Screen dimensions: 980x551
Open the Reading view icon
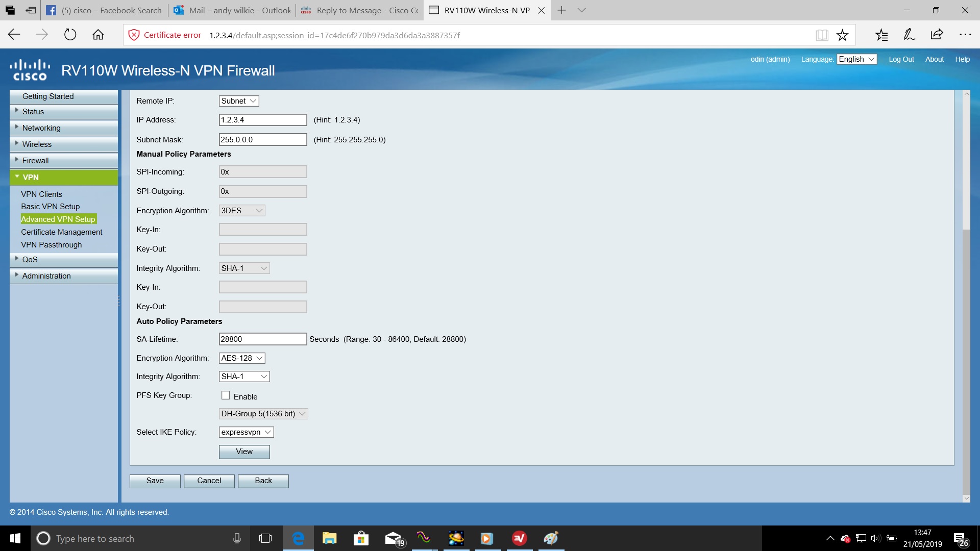coord(822,35)
